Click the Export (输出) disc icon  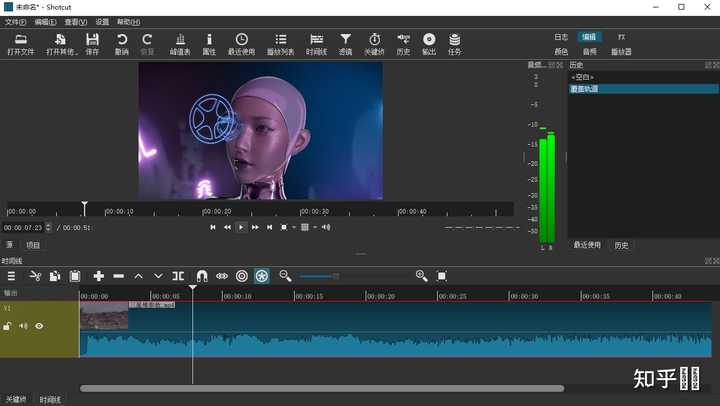(x=429, y=41)
